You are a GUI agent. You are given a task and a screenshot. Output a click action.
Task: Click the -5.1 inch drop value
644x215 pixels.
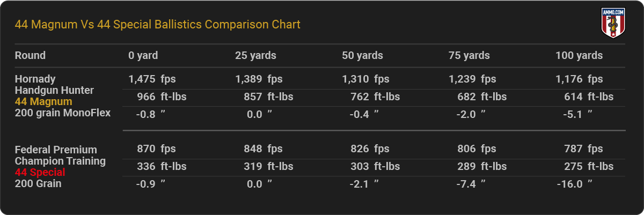[579, 114]
